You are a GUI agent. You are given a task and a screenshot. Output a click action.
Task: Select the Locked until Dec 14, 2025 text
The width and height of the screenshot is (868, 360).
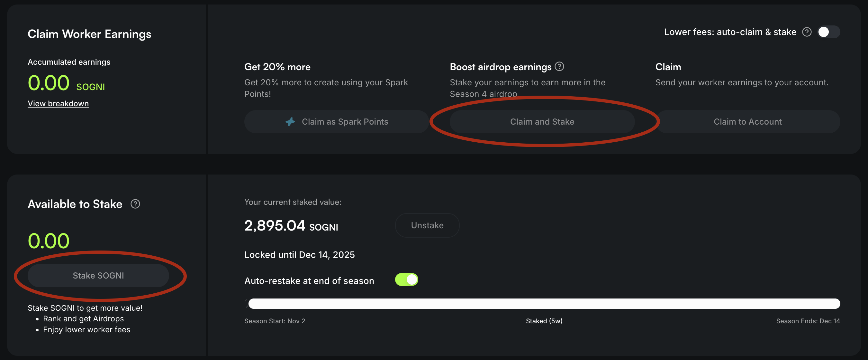click(299, 254)
